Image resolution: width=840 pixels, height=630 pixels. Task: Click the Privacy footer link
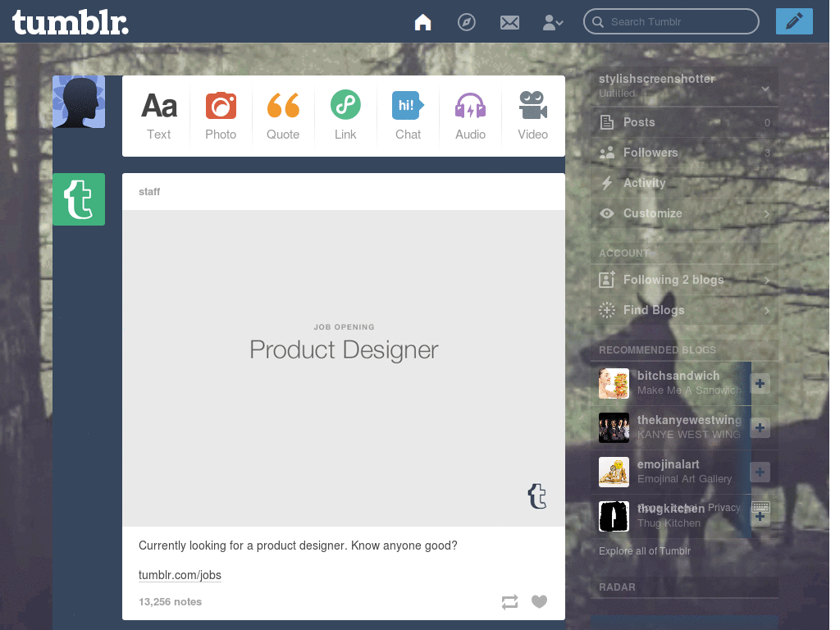point(724,507)
